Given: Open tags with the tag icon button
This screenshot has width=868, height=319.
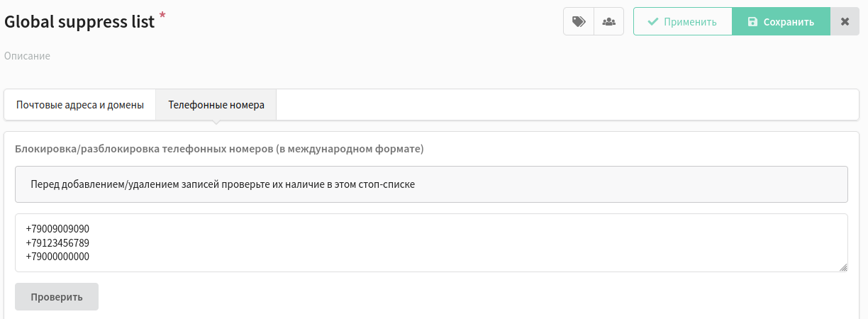Looking at the screenshot, I should [x=579, y=21].
